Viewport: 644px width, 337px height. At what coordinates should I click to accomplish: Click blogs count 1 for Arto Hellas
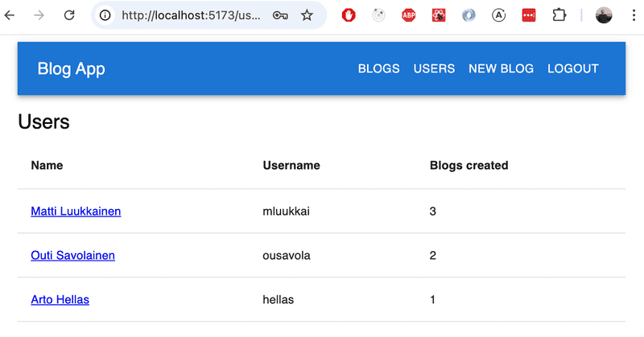[432, 300]
